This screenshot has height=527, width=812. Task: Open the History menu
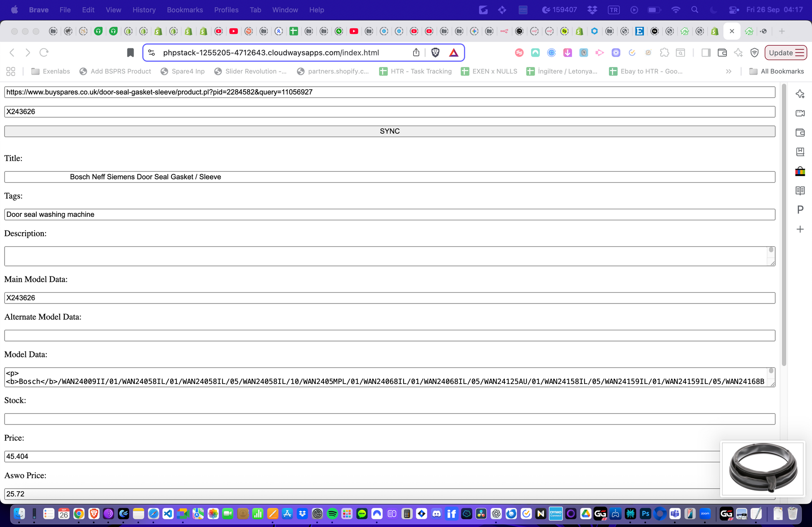click(x=144, y=10)
